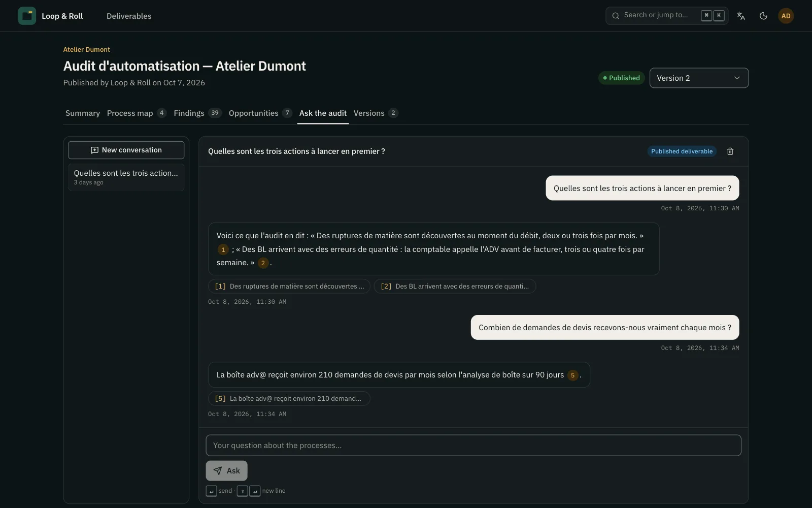Select the Quelles sont les trois action conversation

tap(126, 177)
